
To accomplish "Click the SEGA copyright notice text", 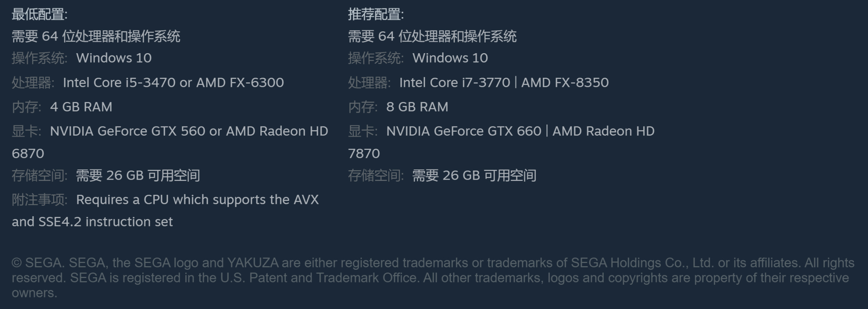I will pyautogui.click(x=432, y=278).
